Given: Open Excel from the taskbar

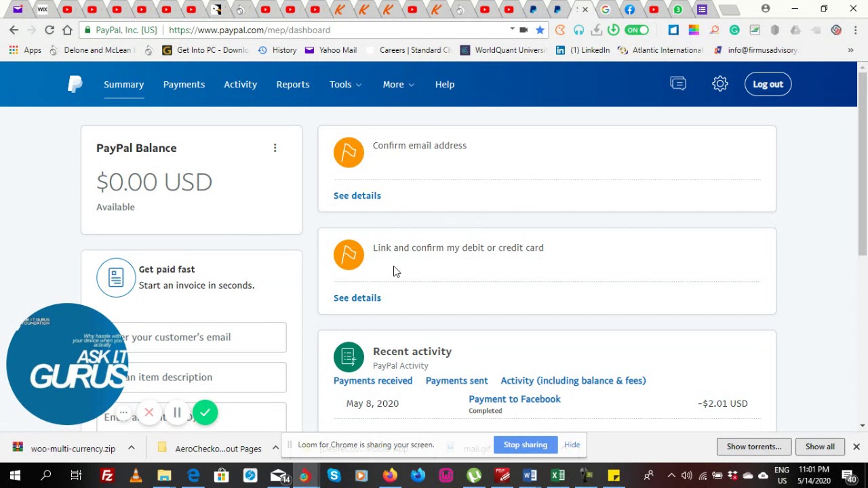Looking at the screenshot, I should click(x=557, y=476).
